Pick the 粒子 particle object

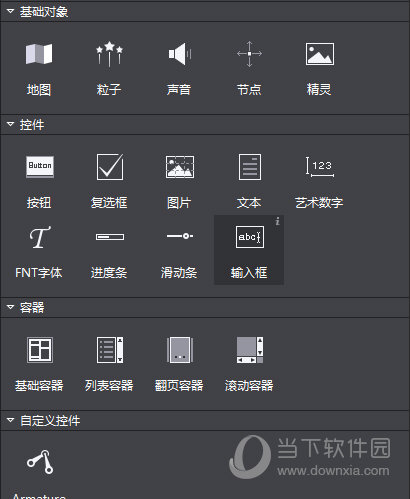109,54
